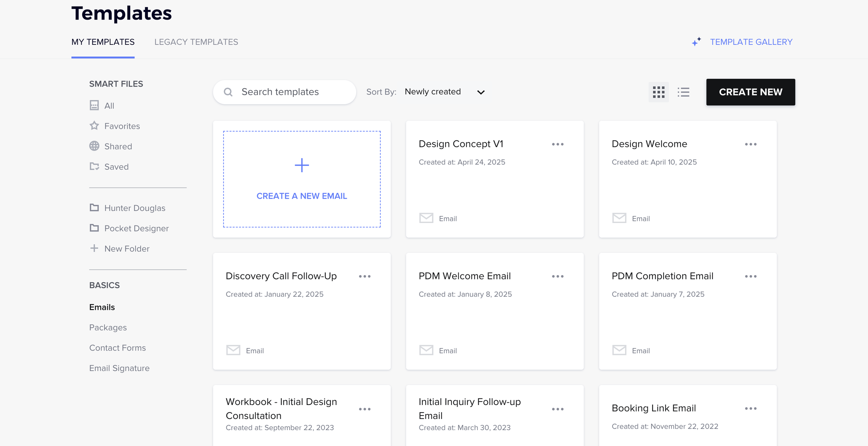
Task: Click the Template Gallery sparkle icon
Action: coord(696,42)
